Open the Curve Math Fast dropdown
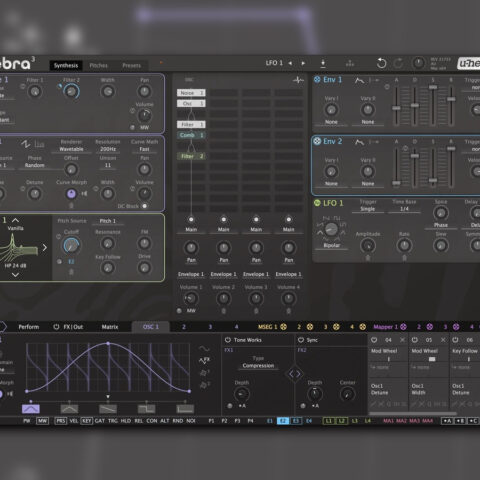 (144, 149)
